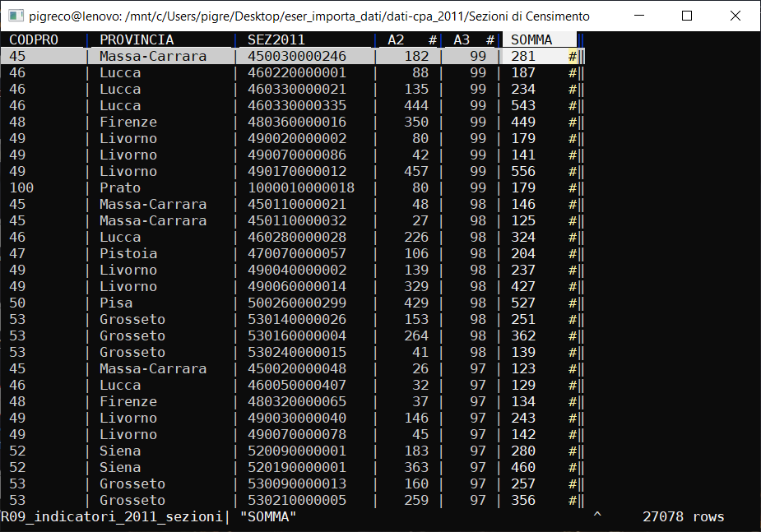Viewport: 761px width, 532px height.
Task: Select the Massa-Carrara row with section 450030000246
Action: [297, 56]
